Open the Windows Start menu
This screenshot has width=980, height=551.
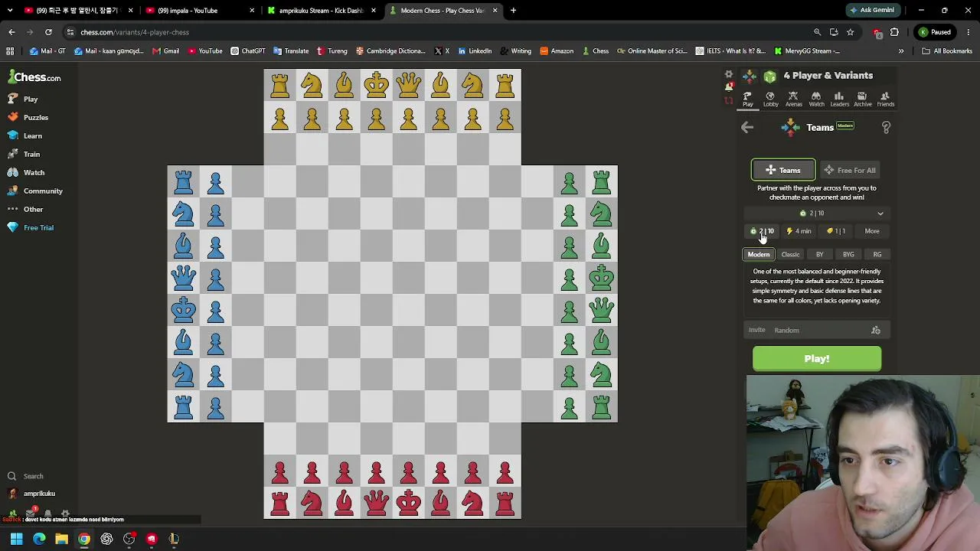[x=16, y=539]
